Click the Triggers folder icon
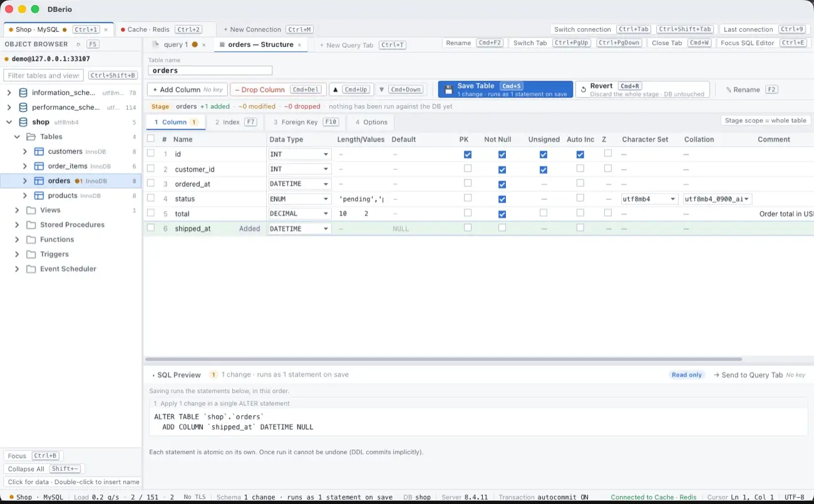This screenshot has height=504, width=814. pyautogui.click(x=31, y=254)
